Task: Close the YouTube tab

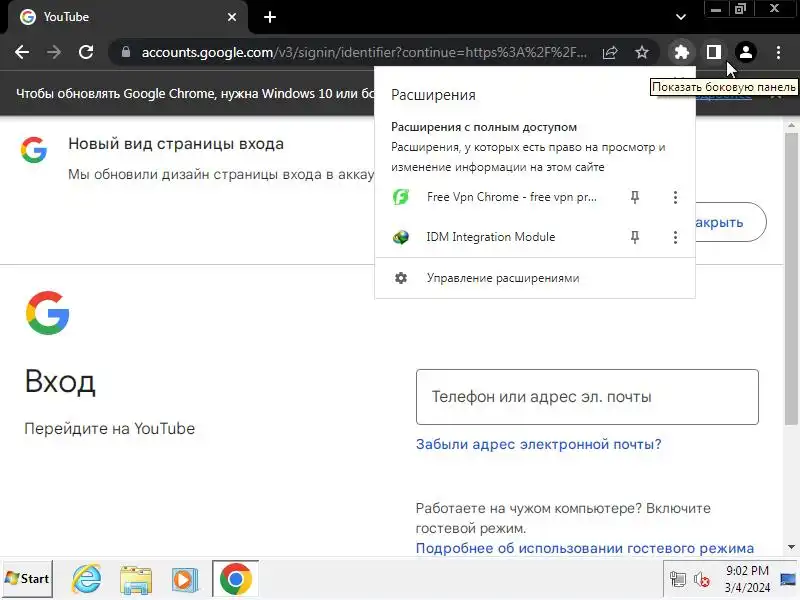Action: tap(232, 17)
